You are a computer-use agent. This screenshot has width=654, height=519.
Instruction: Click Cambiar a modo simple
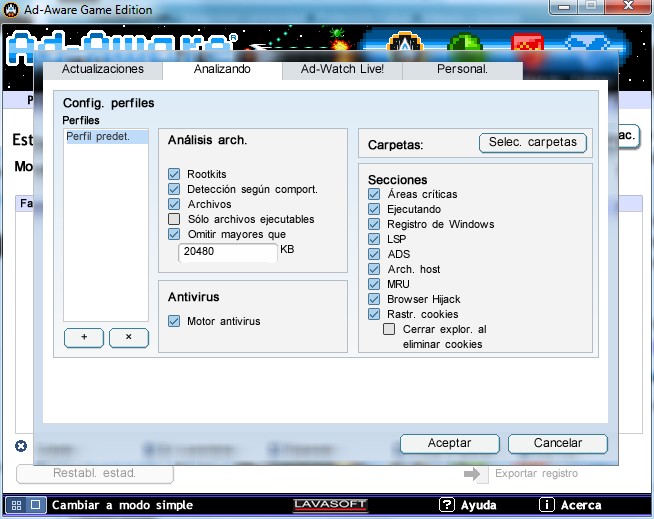click(122, 505)
